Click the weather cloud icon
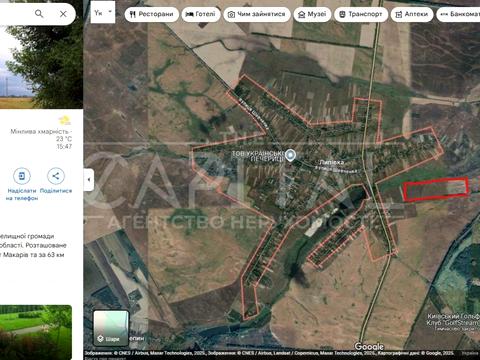The image size is (480, 360). coord(65,120)
